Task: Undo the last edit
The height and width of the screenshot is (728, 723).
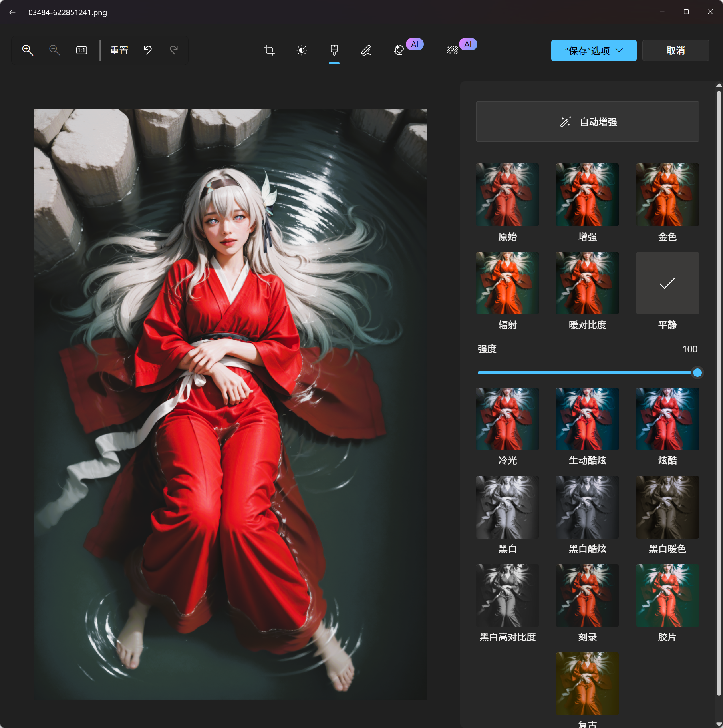Action: 148,50
